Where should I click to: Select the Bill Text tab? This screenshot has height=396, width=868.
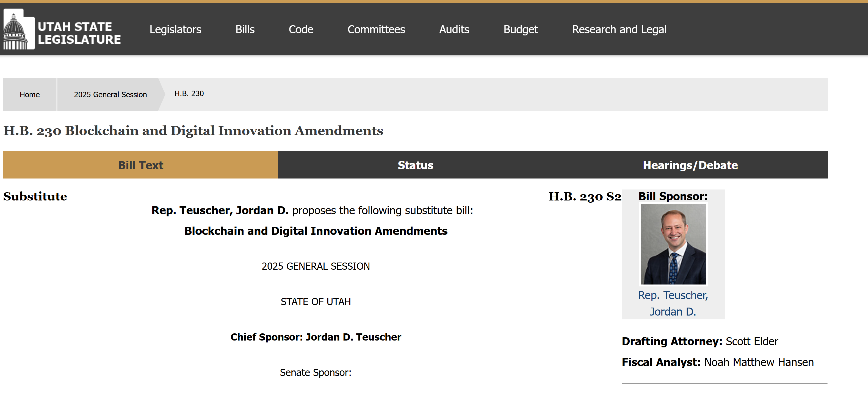[x=140, y=165]
